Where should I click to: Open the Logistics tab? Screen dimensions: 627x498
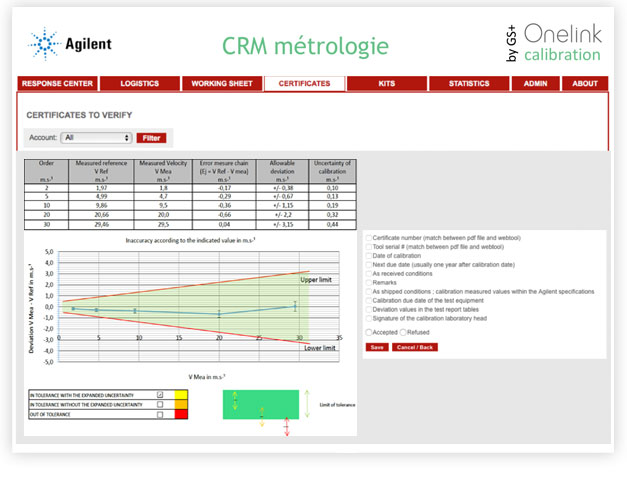coord(140,84)
